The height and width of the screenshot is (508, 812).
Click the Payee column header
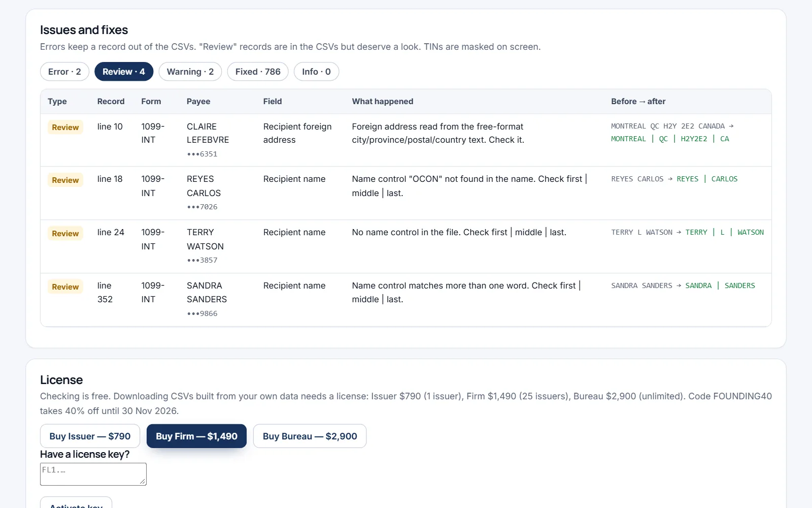point(198,102)
